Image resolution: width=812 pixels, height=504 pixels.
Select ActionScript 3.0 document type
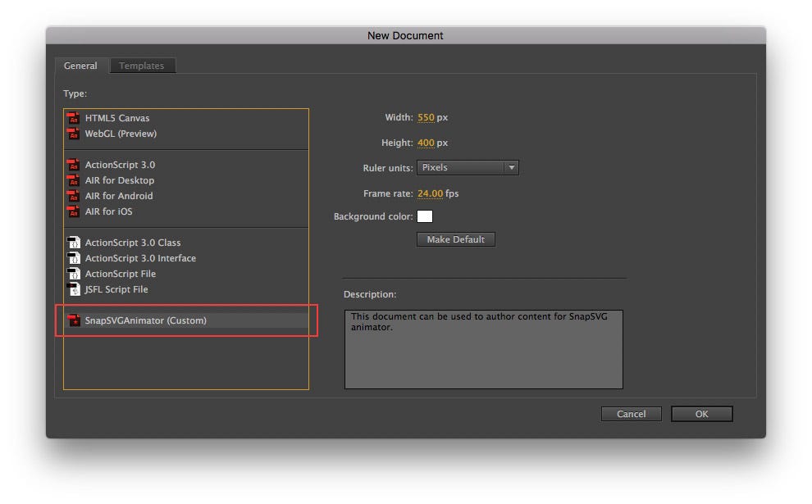tap(186, 165)
